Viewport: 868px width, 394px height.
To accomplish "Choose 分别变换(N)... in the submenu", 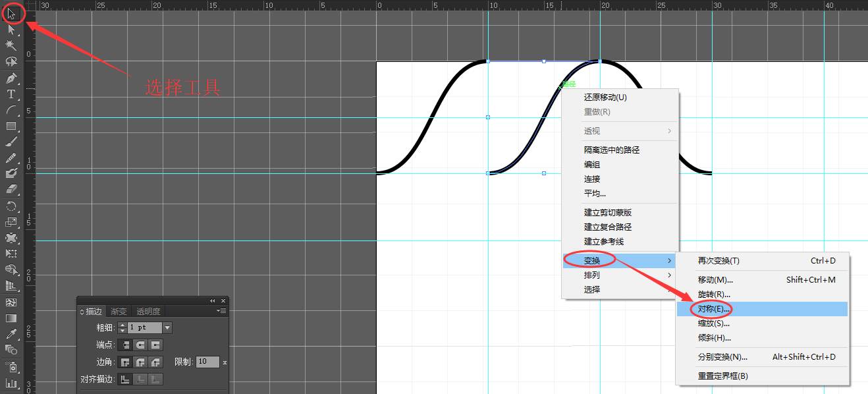I will [762, 356].
